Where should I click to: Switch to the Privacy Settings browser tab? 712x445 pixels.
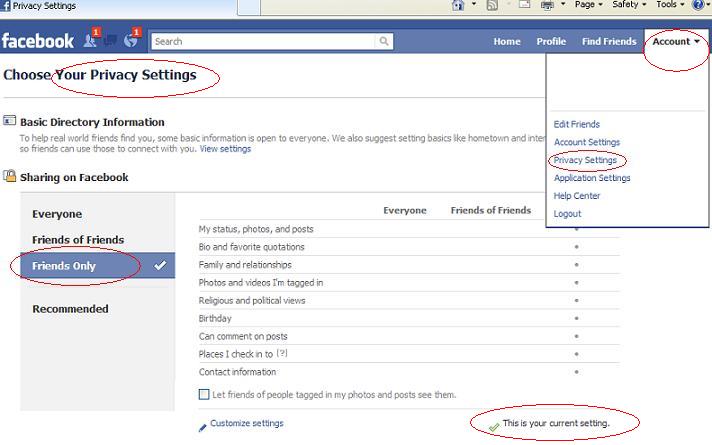pyautogui.click(x=118, y=6)
